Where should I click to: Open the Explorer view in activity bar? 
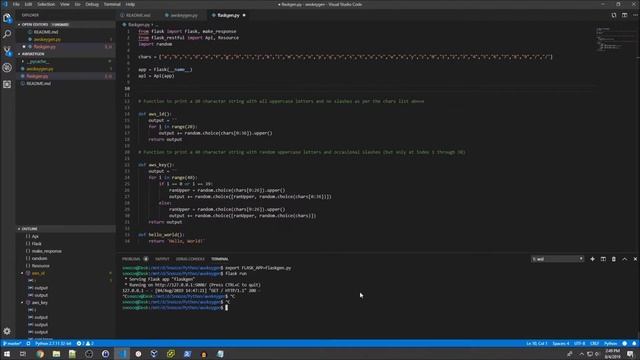point(7,18)
